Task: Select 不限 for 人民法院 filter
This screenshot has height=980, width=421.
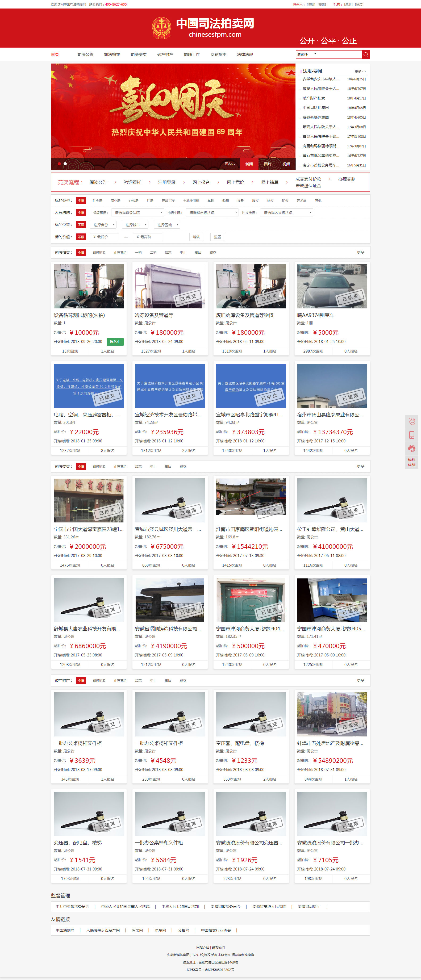Action: tap(81, 213)
